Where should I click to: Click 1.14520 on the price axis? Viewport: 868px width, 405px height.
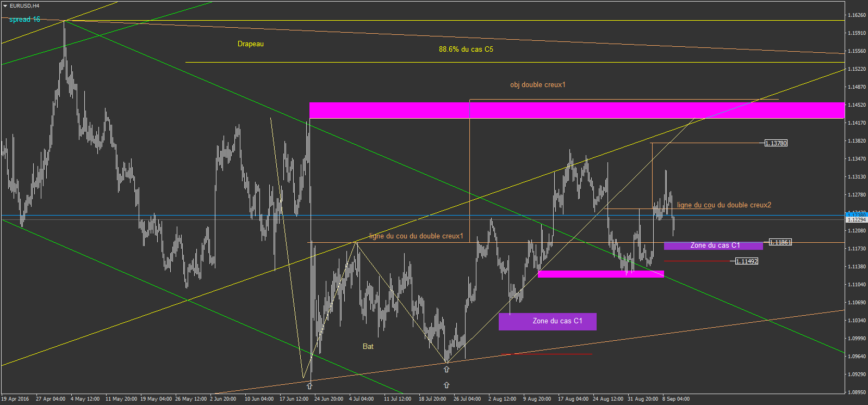[857, 105]
